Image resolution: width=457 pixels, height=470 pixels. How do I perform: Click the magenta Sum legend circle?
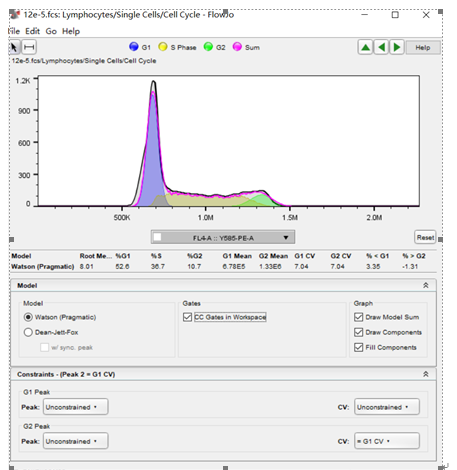pyautogui.click(x=237, y=47)
